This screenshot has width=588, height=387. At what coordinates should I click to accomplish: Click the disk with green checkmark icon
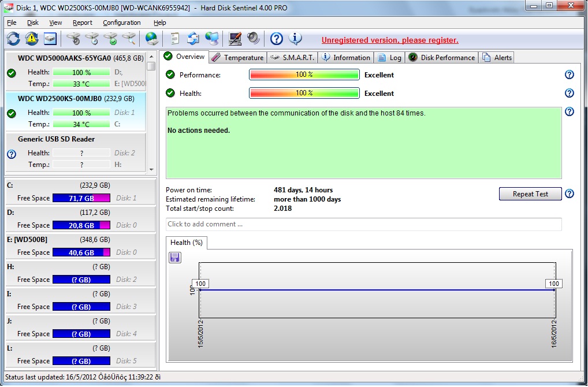pos(111,38)
